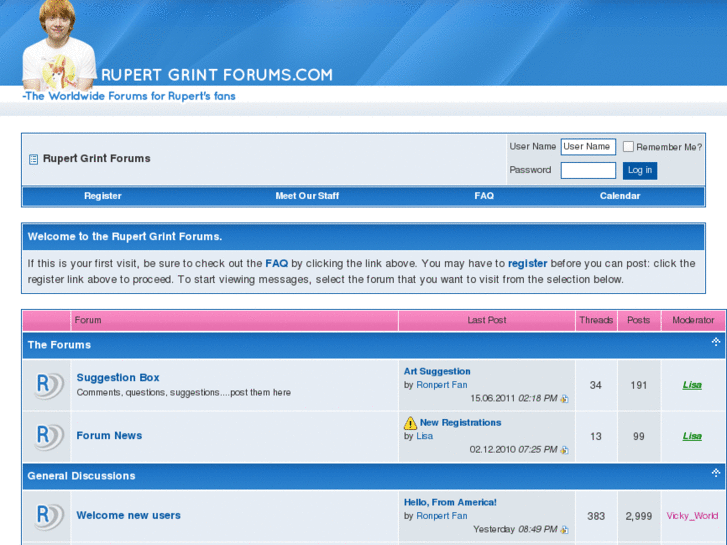Click the Worldwide Forums for Rupert's fans tagline
Image resolution: width=727 pixels, height=545 pixels.
pyautogui.click(x=129, y=96)
